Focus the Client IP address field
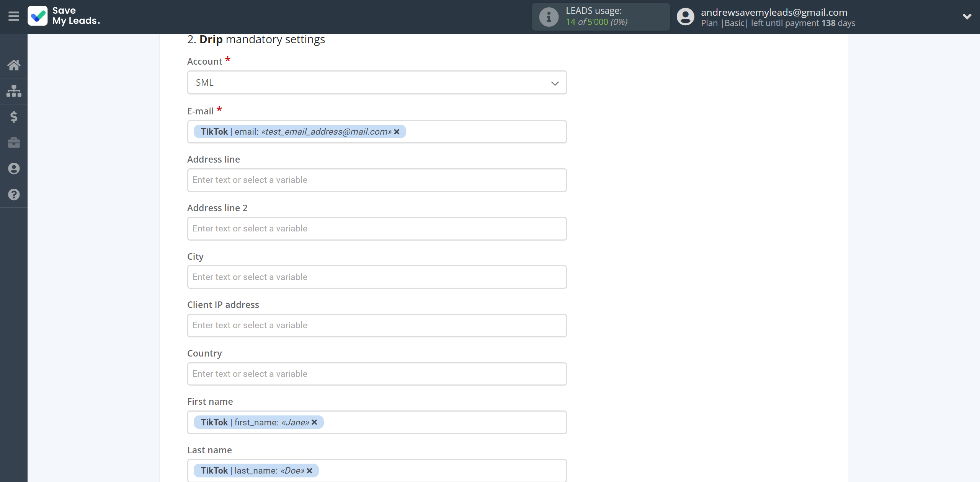This screenshot has height=482, width=980. 377,326
